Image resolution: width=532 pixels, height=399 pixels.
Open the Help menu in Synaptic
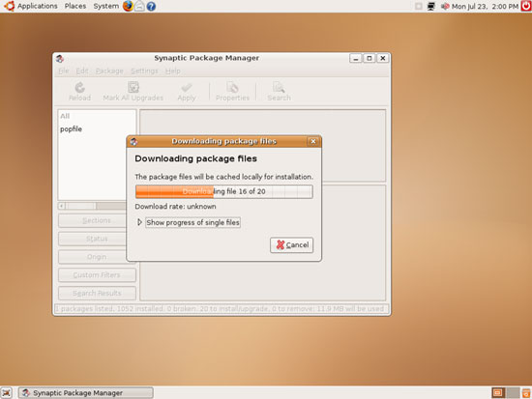[173, 71]
